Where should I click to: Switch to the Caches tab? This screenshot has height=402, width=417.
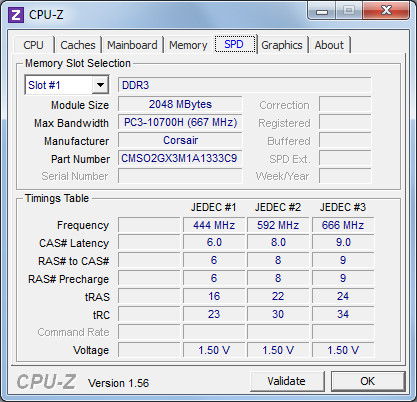pos(78,45)
